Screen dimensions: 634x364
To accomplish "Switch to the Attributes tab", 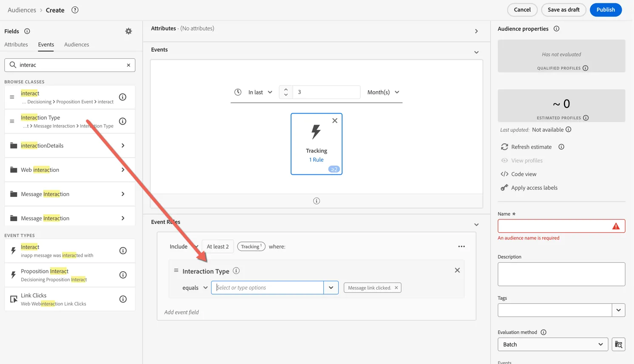I will point(16,44).
